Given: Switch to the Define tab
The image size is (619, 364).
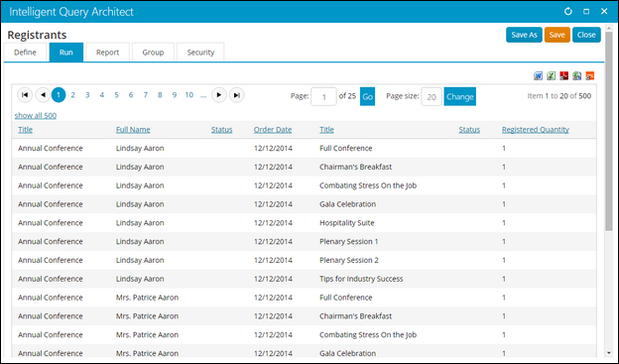Looking at the screenshot, I should coord(25,53).
